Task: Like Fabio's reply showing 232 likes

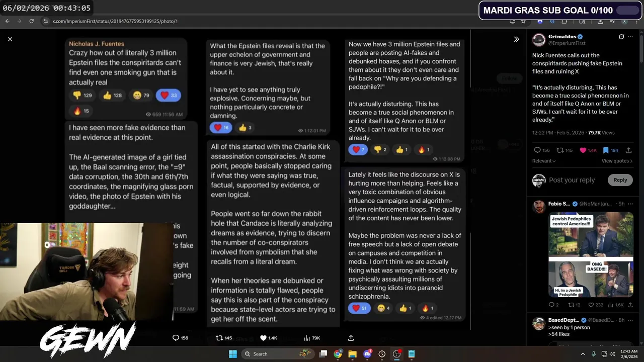Action: click(x=591, y=305)
